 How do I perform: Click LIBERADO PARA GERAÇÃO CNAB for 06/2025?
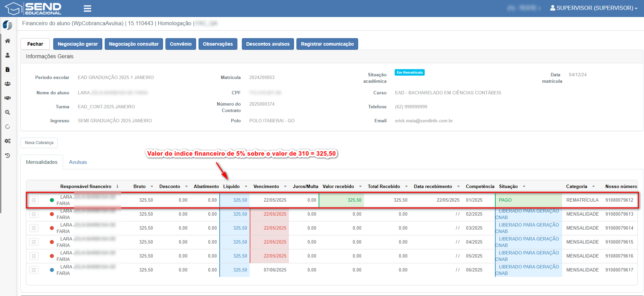point(529,270)
